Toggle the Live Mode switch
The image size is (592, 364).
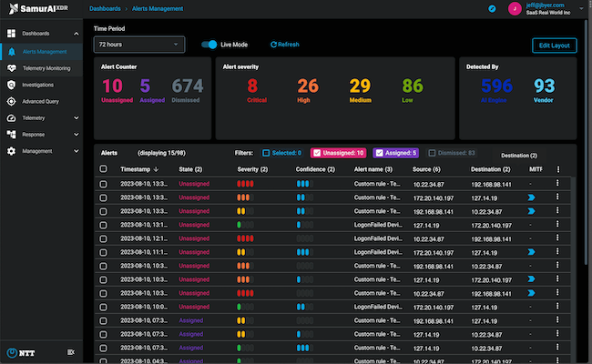click(209, 44)
